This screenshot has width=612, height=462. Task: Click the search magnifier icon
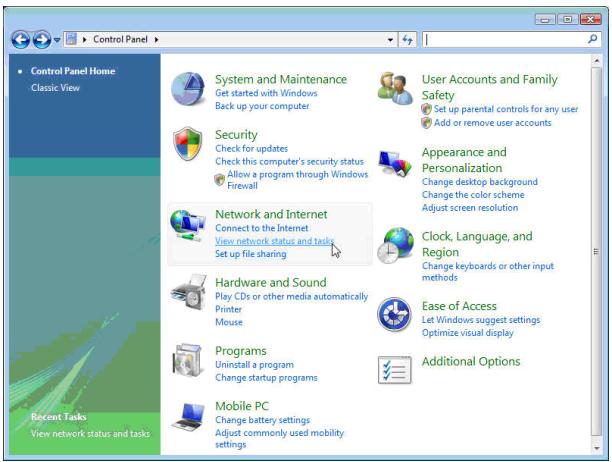tap(592, 39)
